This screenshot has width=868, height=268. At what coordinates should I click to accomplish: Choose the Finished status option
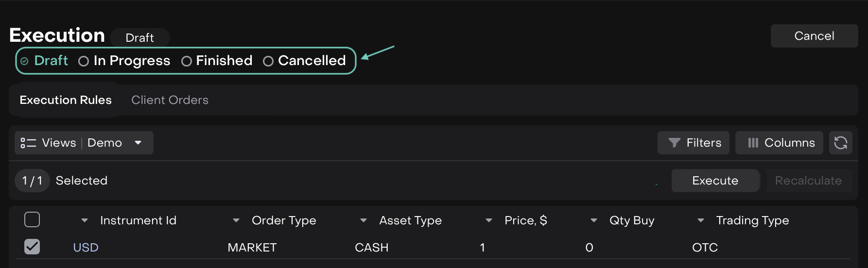point(186,61)
